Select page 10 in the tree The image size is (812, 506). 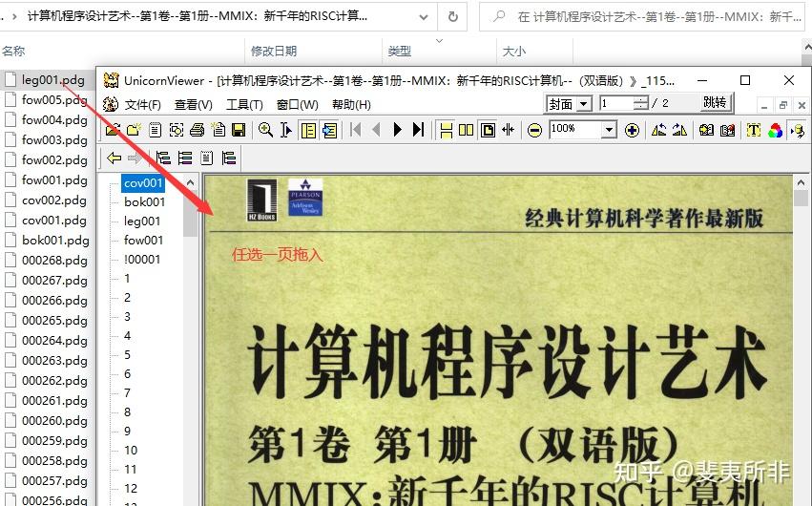(131, 450)
